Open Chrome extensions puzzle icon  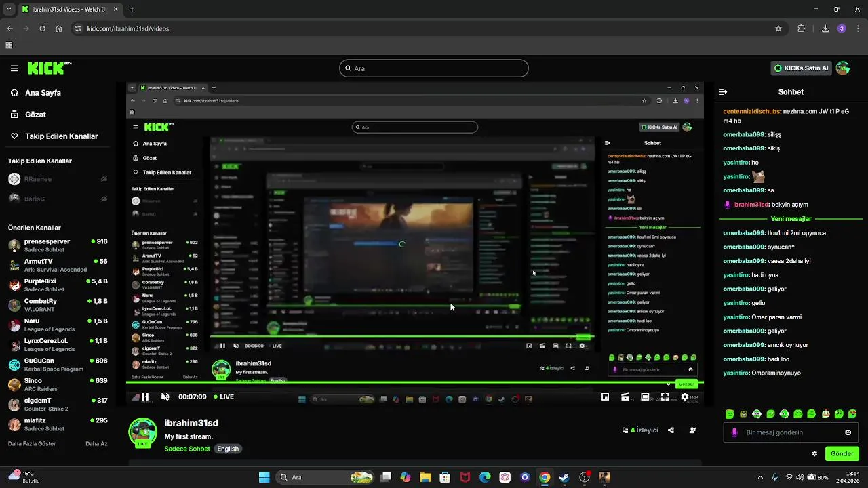pos(802,28)
